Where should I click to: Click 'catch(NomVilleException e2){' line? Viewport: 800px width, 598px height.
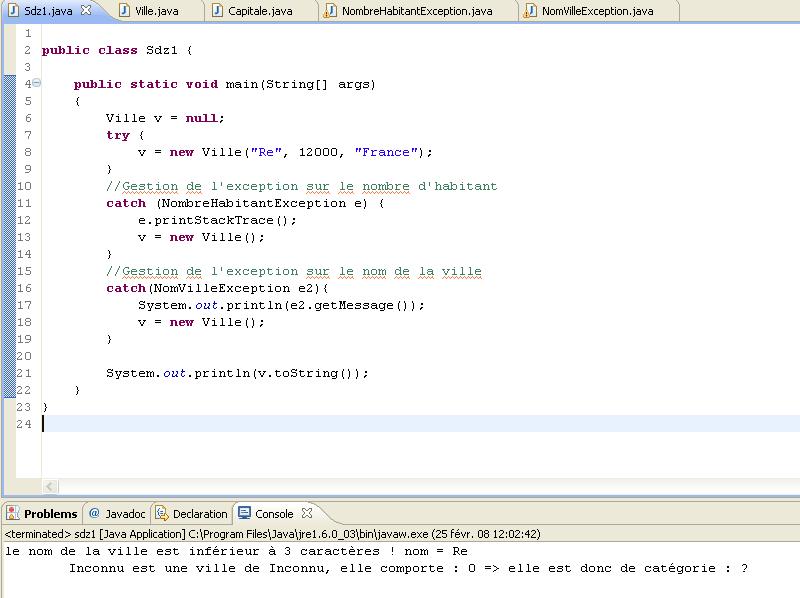point(217,288)
